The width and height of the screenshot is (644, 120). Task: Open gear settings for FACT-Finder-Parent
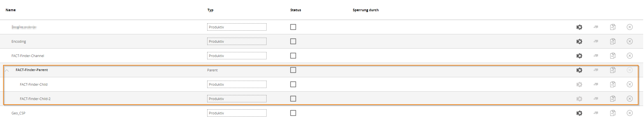[x=579, y=70]
